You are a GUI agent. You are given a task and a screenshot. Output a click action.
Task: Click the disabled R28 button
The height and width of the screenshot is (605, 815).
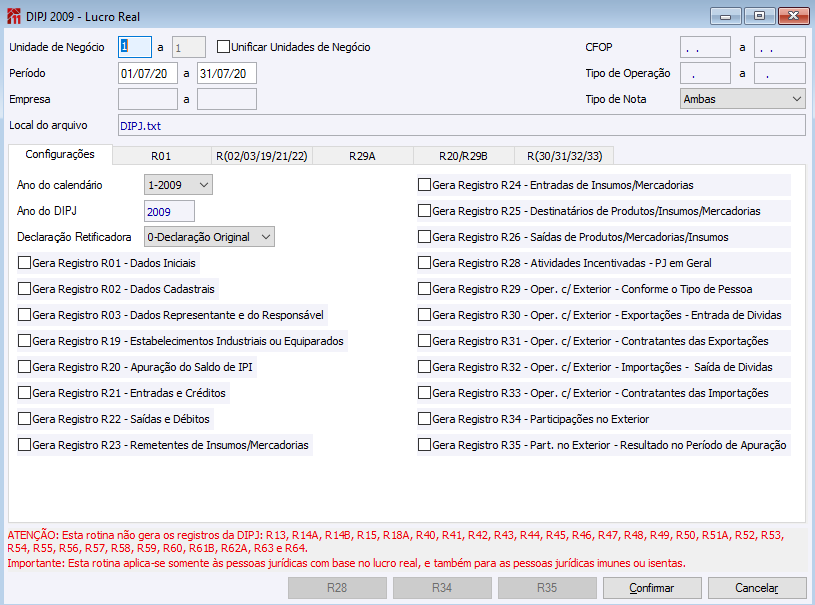tap(337, 588)
